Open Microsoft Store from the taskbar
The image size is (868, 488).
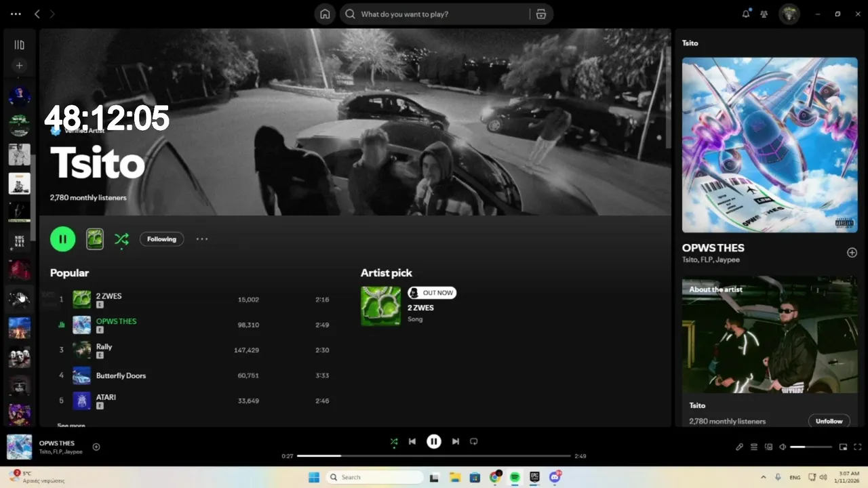(x=475, y=477)
